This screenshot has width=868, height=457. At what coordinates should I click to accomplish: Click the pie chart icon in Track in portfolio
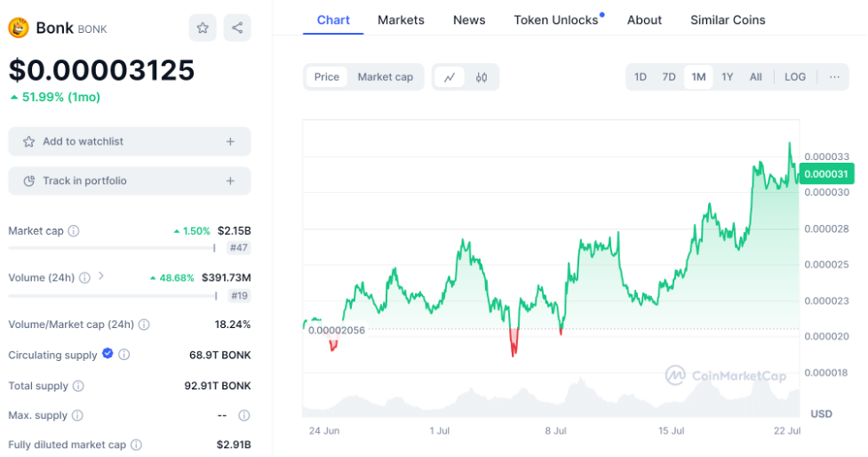coord(28,181)
